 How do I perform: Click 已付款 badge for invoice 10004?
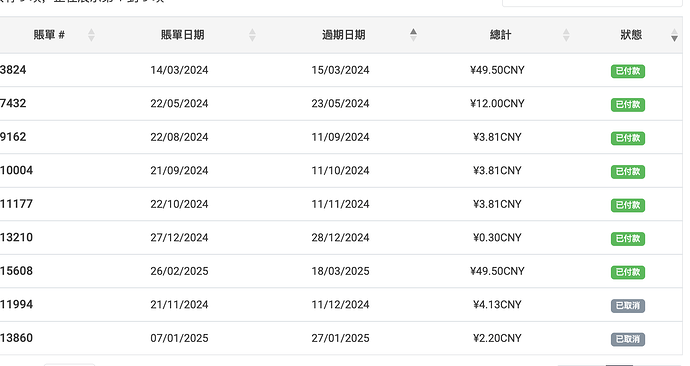(628, 172)
